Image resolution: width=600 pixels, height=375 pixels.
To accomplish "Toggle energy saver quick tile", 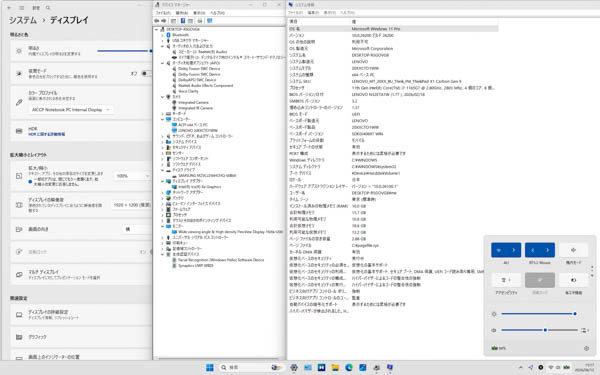I will (573, 280).
